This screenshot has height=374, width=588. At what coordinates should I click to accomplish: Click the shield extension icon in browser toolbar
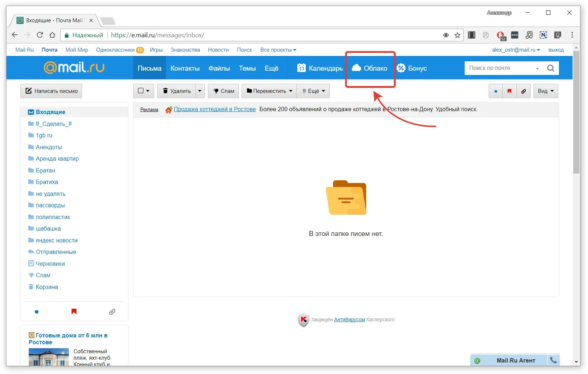558,35
